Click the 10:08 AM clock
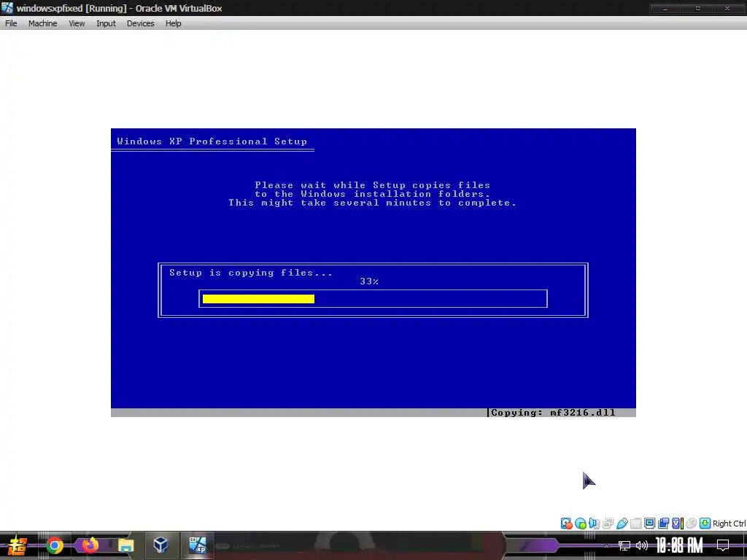 click(x=679, y=545)
